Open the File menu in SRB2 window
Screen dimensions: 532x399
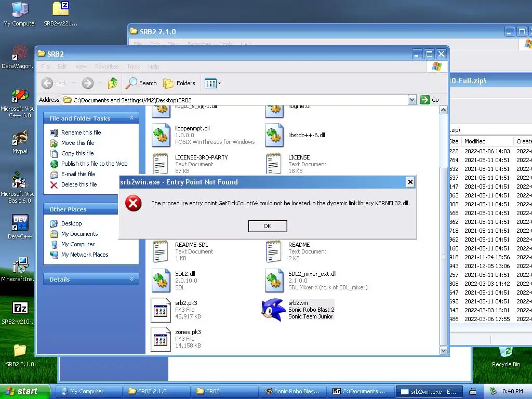point(46,66)
